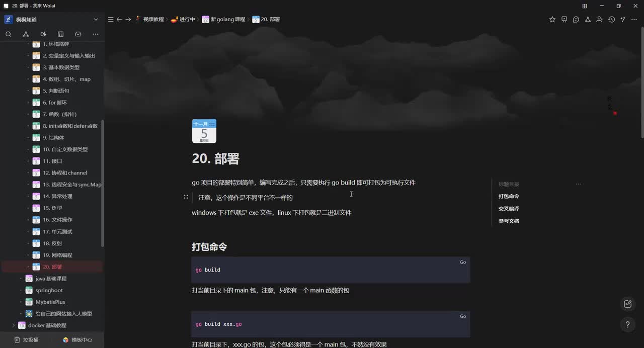Image resolution: width=644 pixels, height=348 pixels.
Task: Open the help question mark button
Action: (627, 324)
